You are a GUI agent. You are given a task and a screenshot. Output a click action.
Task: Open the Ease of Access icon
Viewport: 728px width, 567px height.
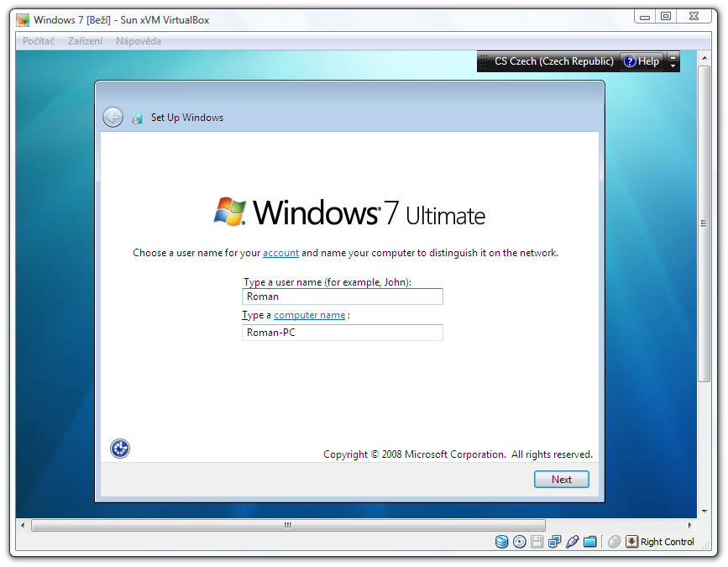(120, 449)
